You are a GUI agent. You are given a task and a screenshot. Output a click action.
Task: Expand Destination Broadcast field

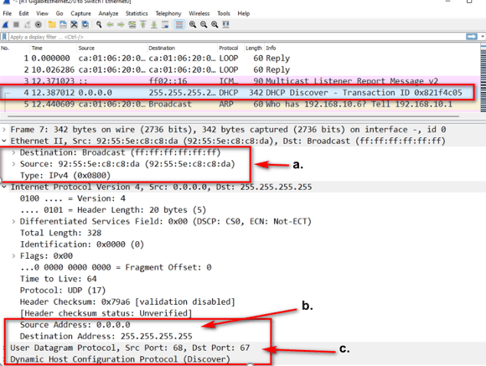[13, 152]
